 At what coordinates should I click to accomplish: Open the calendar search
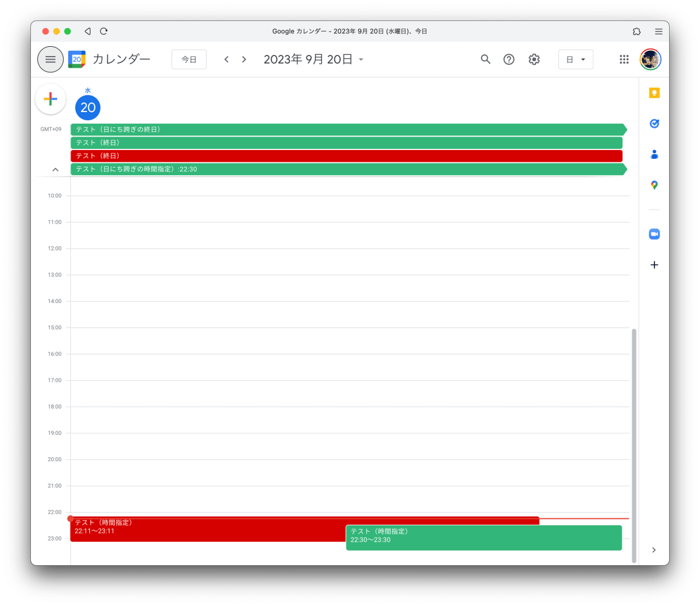pyautogui.click(x=485, y=60)
